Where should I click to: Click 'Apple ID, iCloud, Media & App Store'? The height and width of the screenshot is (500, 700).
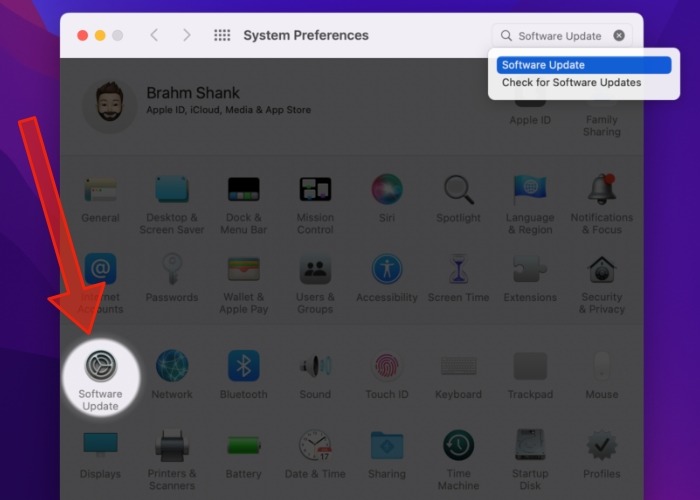click(229, 110)
